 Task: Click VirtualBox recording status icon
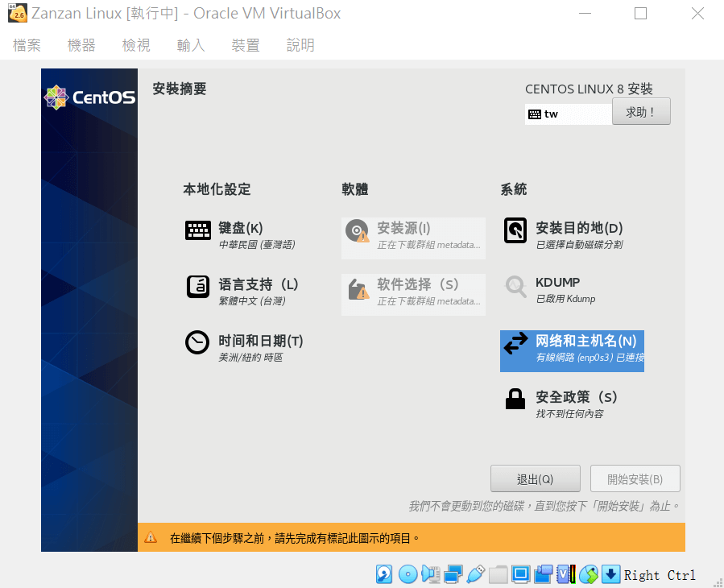(544, 574)
